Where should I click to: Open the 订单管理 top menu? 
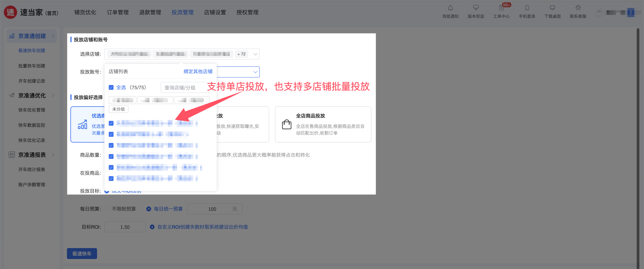[118, 12]
